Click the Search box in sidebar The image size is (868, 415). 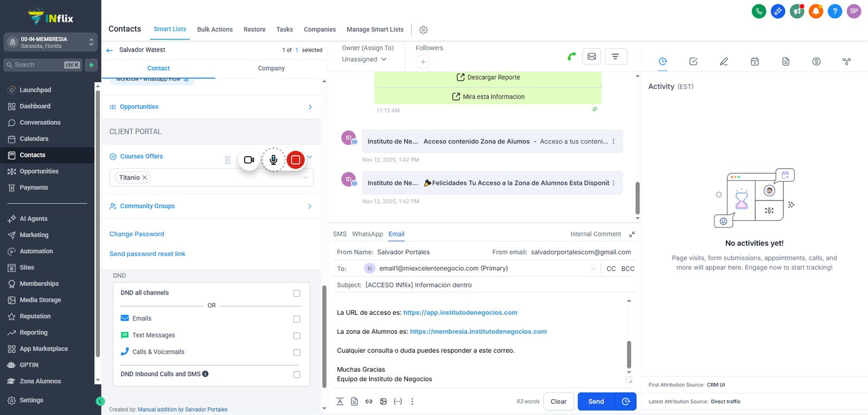point(43,65)
